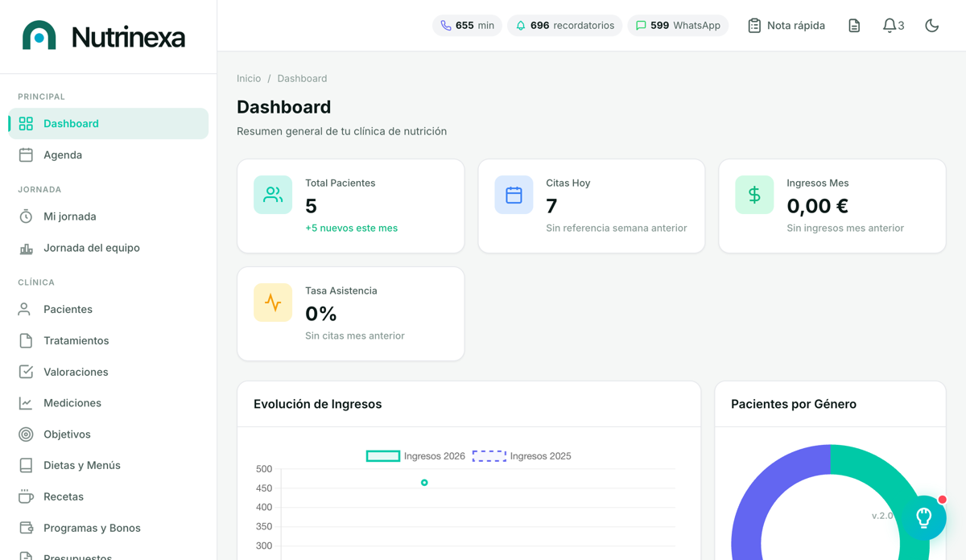This screenshot has width=966, height=560.
Task: Click the Recetas cup icon
Action: [26, 496]
